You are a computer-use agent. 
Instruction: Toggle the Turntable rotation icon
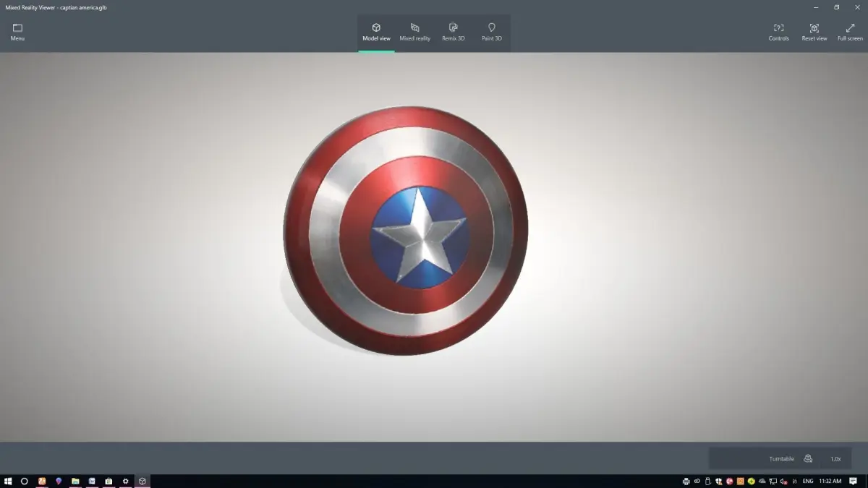tap(808, 458)
